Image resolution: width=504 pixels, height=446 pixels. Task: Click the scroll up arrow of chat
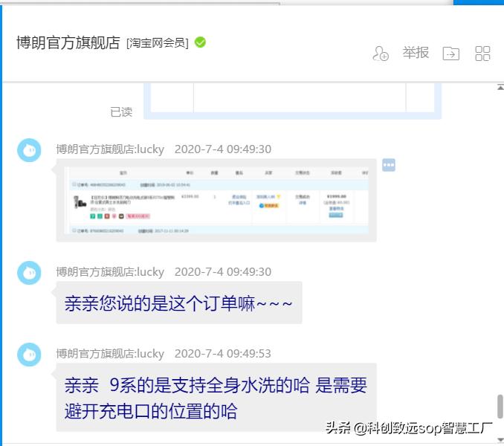(x=500, y=87)
